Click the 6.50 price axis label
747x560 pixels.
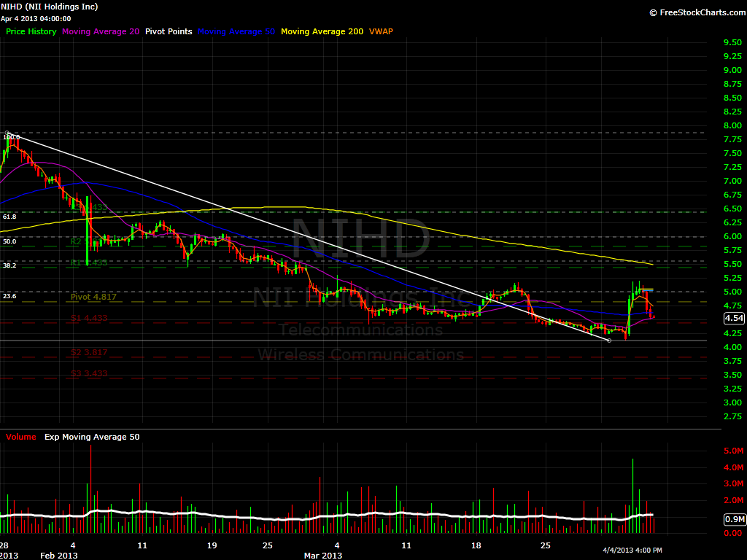732,209
